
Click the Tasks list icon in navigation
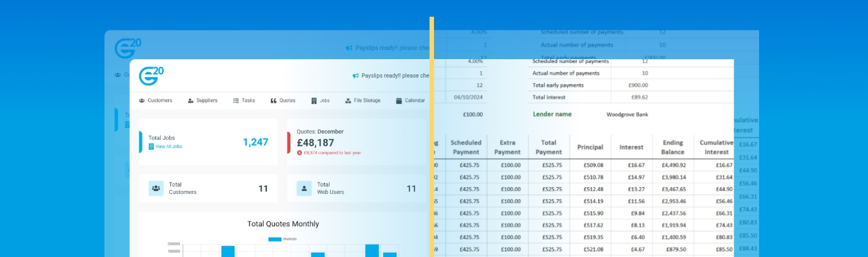tap(236, 101)
